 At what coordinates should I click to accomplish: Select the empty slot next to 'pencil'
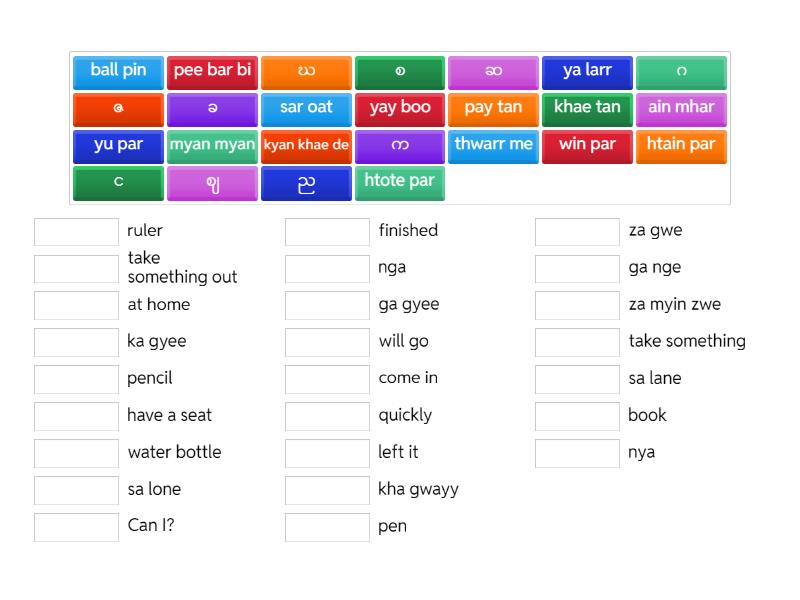[76, 379]
